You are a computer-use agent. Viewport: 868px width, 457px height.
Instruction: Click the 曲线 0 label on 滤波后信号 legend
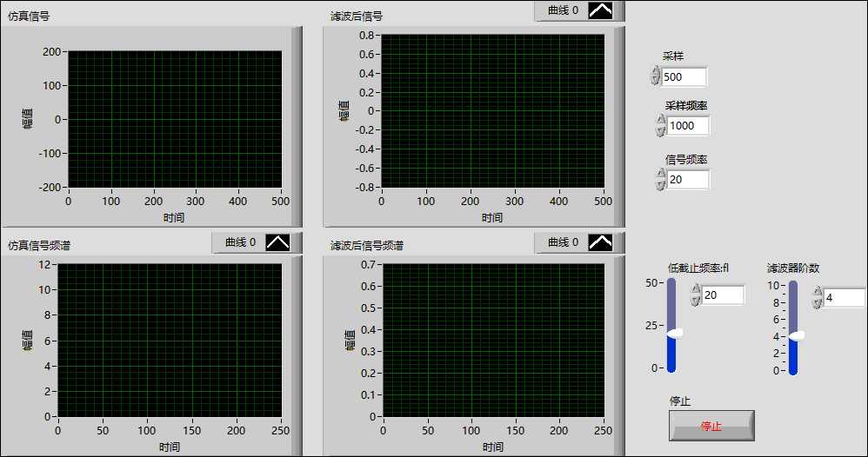coord(563,10)
